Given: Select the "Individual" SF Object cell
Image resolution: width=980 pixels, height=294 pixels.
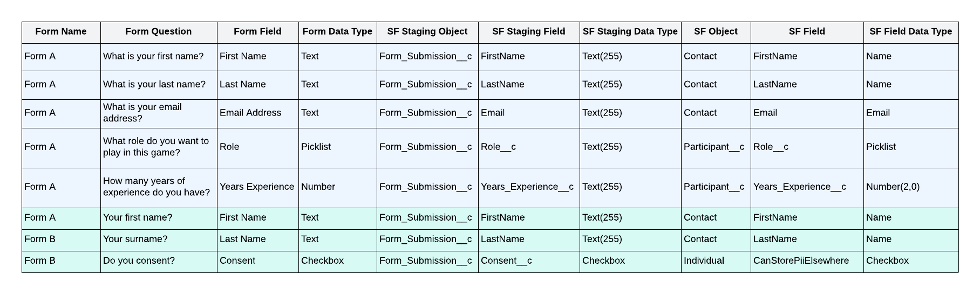Looking at the screenshot, I should [x=704, y=261].
